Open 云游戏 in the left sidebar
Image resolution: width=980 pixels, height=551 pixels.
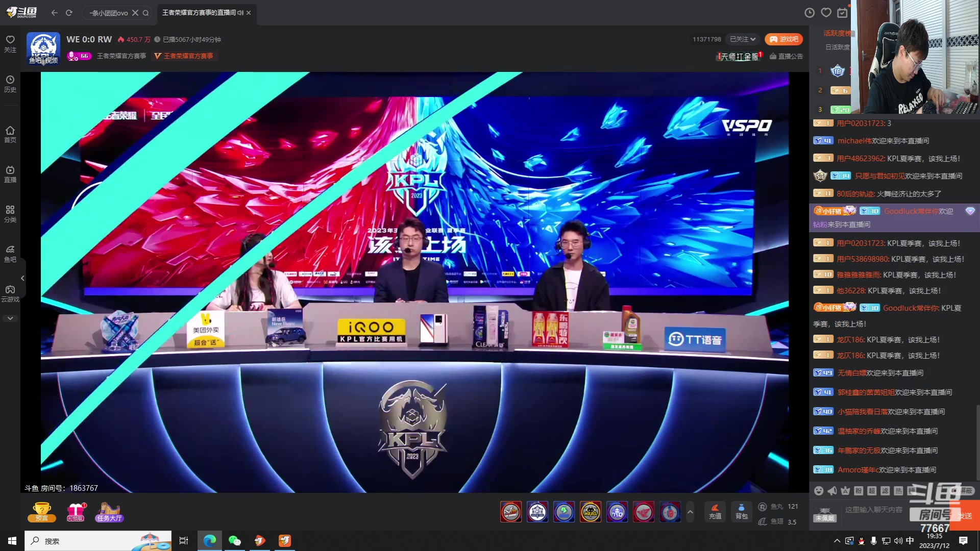click(x=10, y=293)
